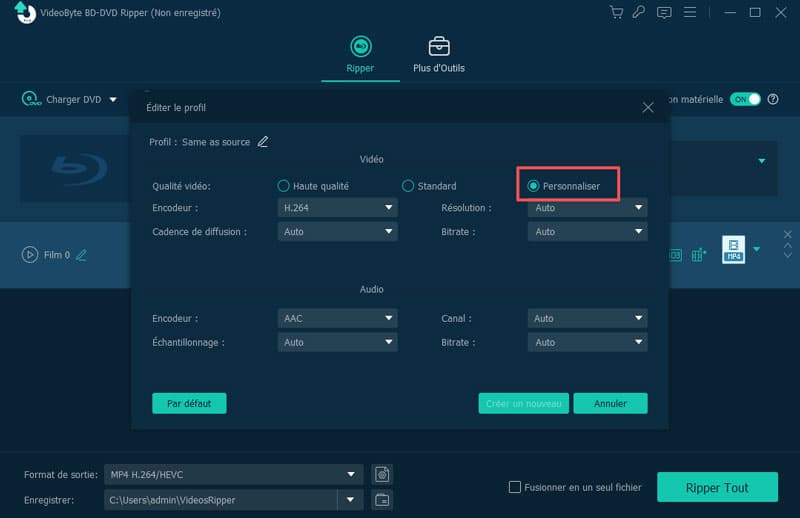800x518 pixels.
Task: Open the hamburger main menu
Action: [x=688, y=13]
